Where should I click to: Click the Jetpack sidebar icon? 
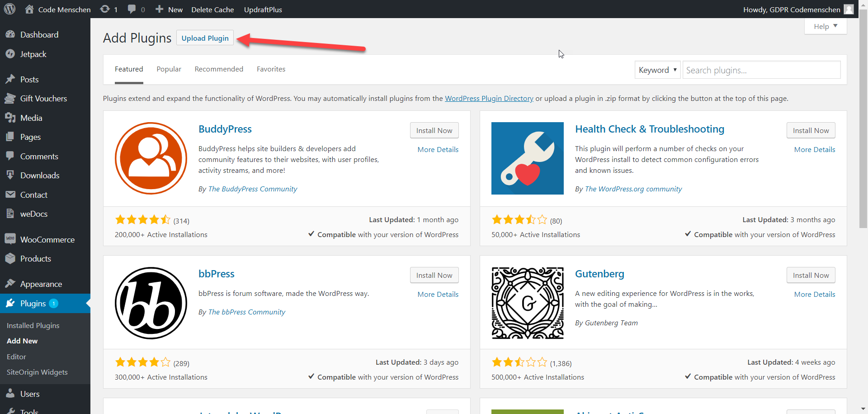10,54
